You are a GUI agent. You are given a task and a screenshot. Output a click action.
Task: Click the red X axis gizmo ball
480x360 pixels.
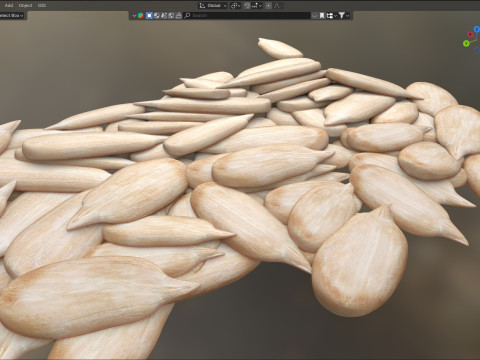coord(470,34)
